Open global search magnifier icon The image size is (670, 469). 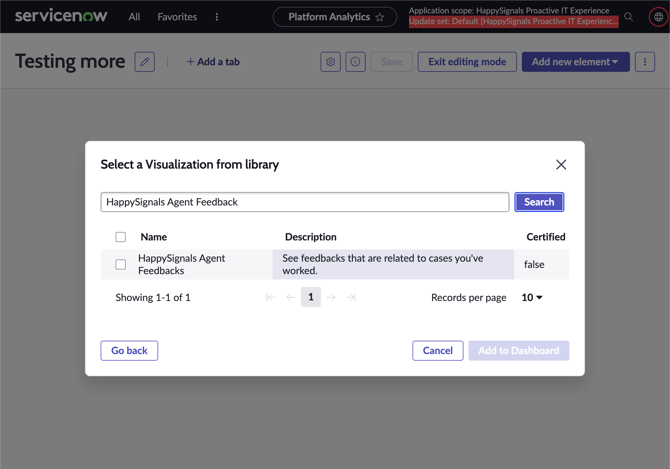pyautogui.click(x=628, y=17)
